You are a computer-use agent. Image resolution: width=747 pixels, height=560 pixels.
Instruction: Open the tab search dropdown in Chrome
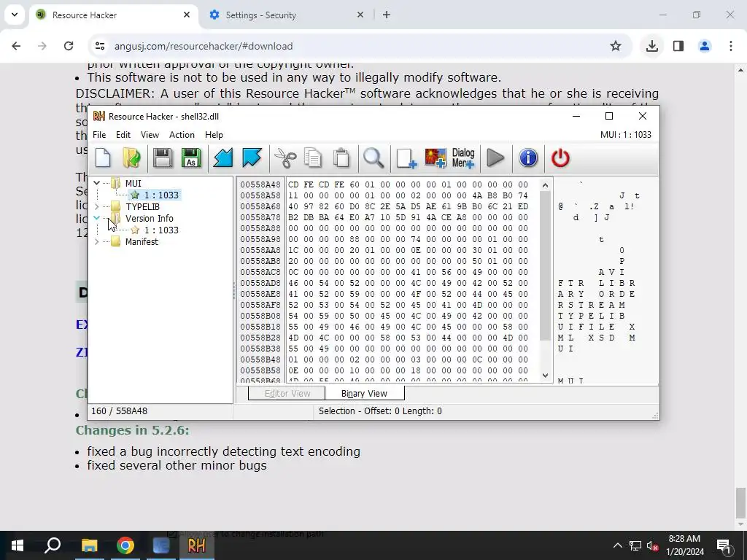tap(15, 15)
